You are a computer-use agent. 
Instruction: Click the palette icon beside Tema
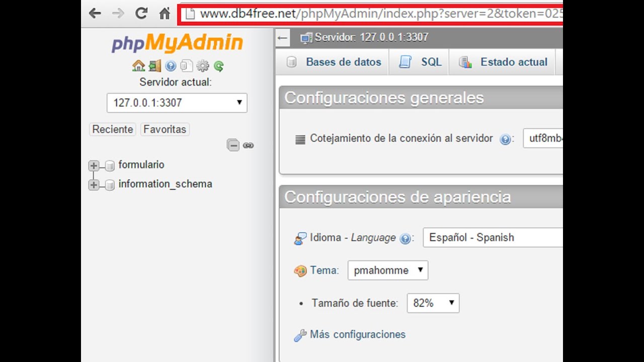pyautogui.click(x=300, y=271)
